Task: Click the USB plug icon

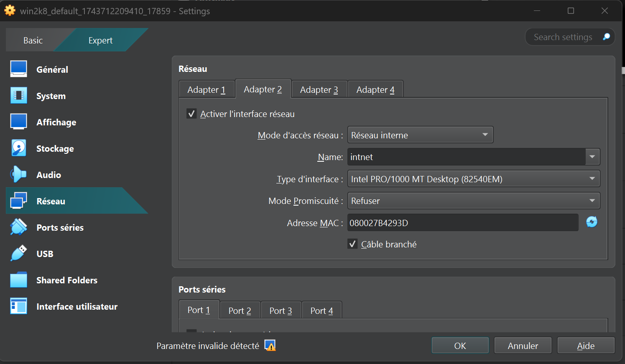Action: (19, 253)
